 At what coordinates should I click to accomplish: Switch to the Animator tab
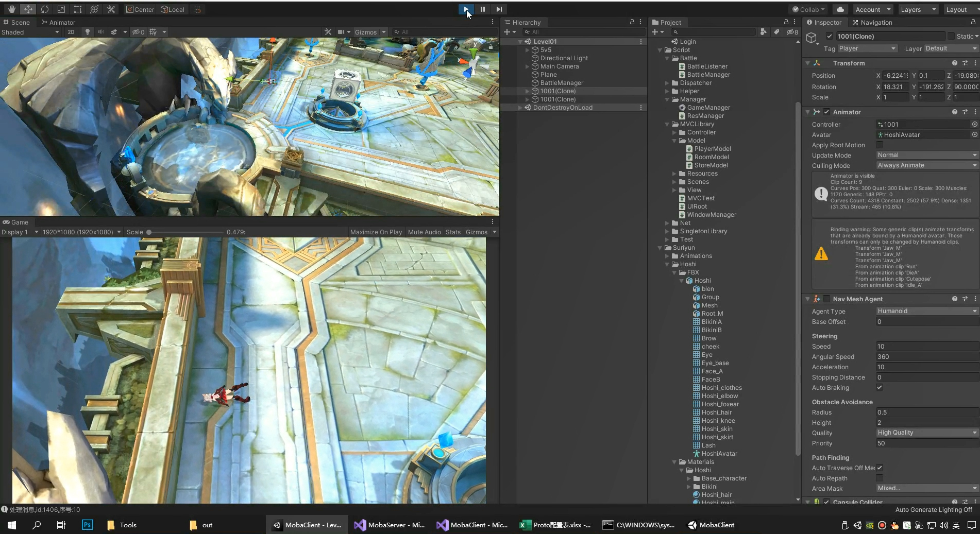pos(58,22)
